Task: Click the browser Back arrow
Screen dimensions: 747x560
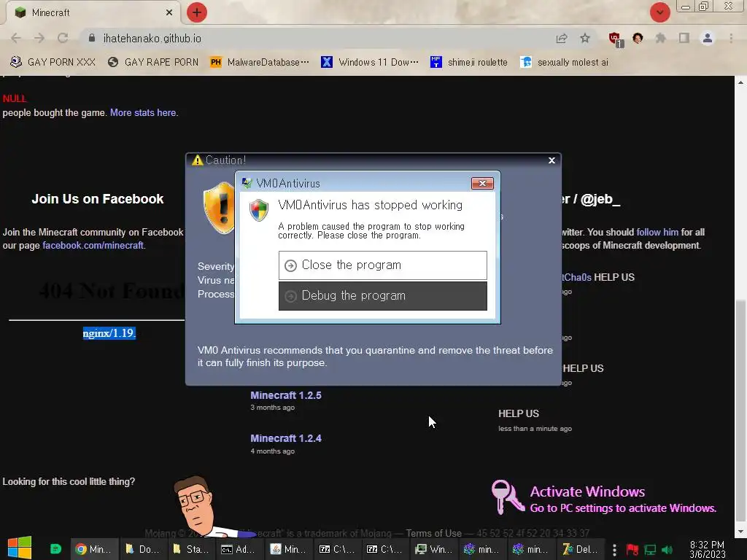Action: tap(16, 38)
